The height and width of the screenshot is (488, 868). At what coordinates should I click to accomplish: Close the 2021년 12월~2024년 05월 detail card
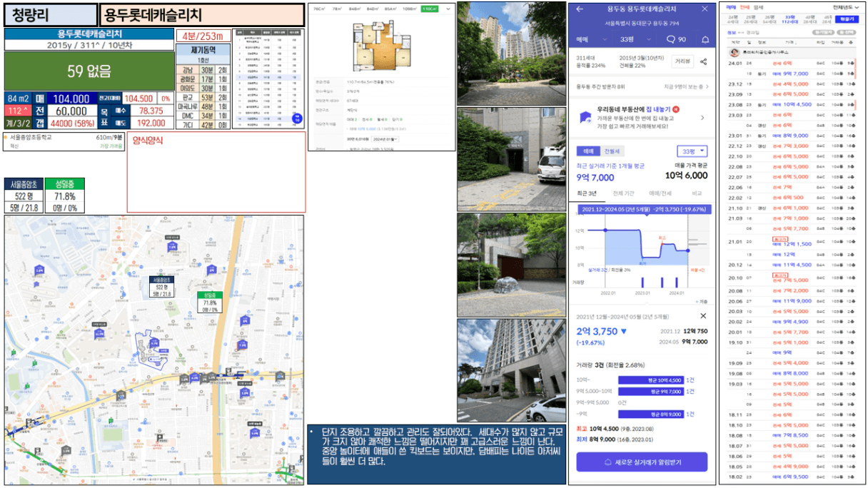click(703, 315)
